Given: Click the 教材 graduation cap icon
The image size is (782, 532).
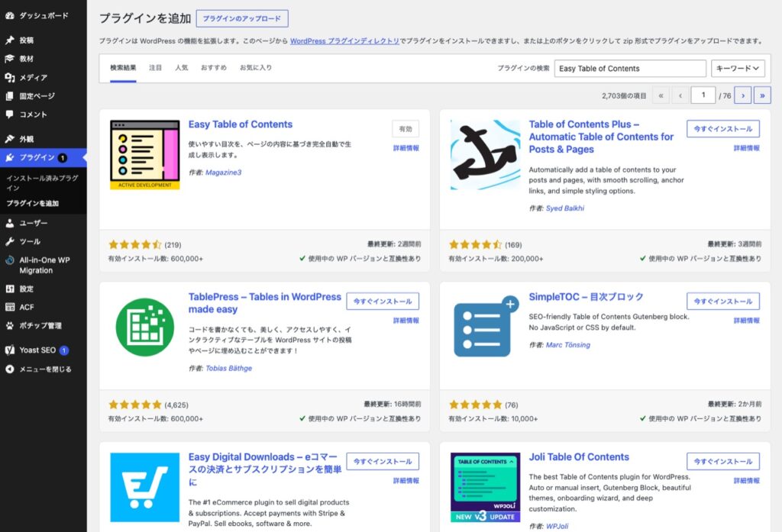Looking at the screenshot, I should click(x=9, y=58).
